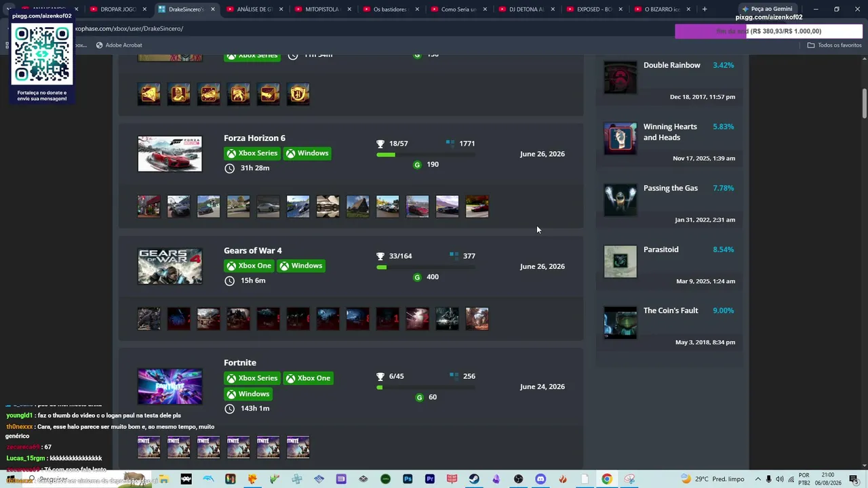868x488 pixels.
Task: Open Steam from the taskbar
Action: coord(474,479)
